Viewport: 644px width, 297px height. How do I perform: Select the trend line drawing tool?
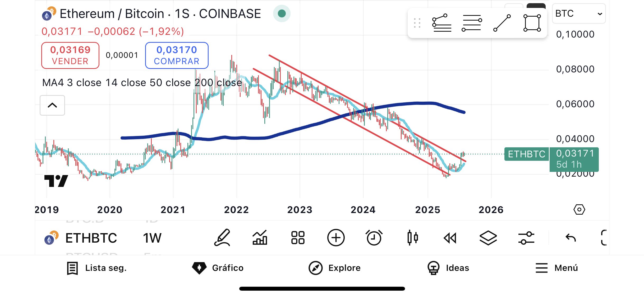click(x=502, y=23)
